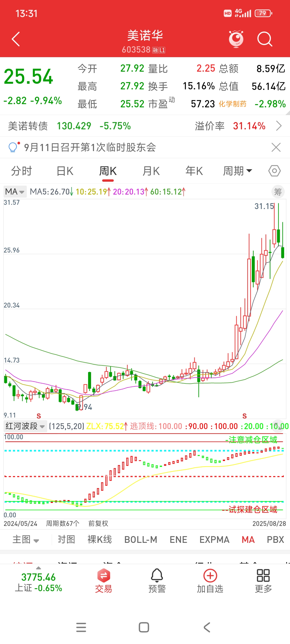Tap the back arrow in header
The height and width of the screenshot is (644, 290).
pyautogui.click(x=16, y=39)
